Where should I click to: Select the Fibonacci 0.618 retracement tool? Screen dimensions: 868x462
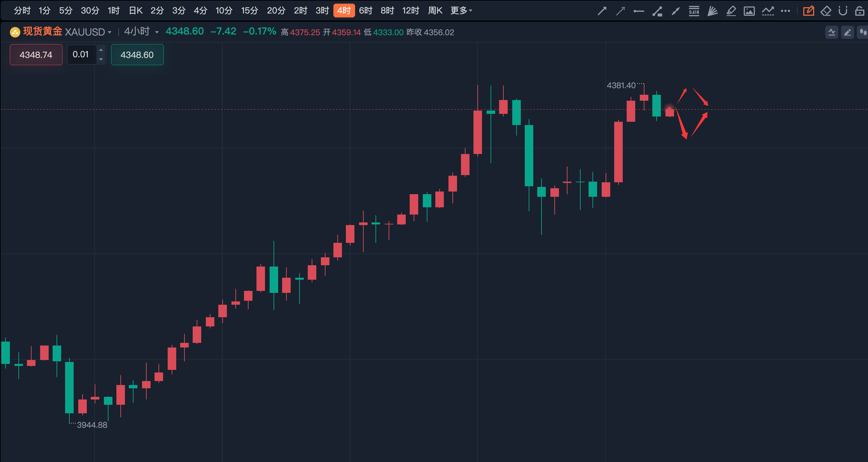click(694, 11)
